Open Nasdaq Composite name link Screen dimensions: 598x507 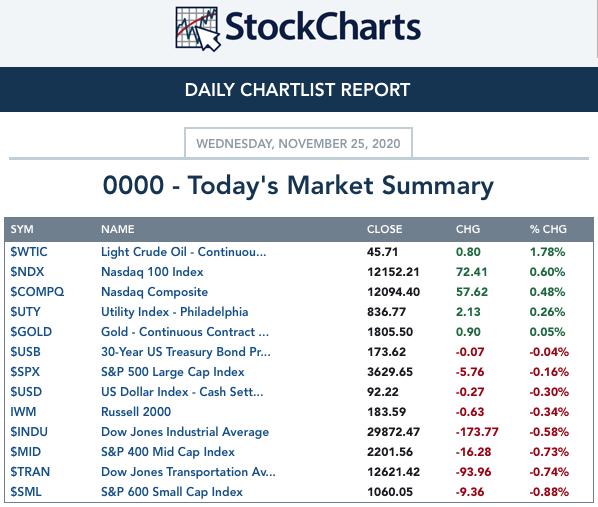[154, 292]
